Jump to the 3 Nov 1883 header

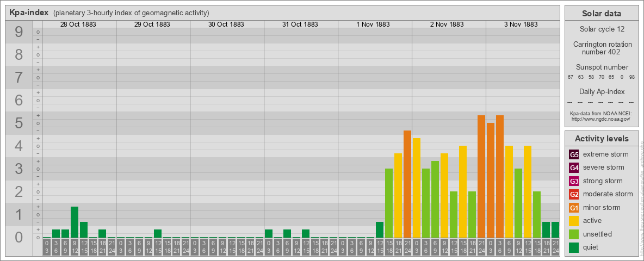(x=522, y=24)
